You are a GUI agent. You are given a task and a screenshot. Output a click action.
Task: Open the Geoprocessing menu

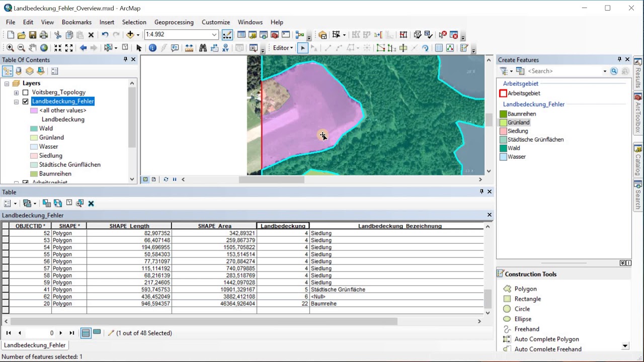(x=174, y=22)
